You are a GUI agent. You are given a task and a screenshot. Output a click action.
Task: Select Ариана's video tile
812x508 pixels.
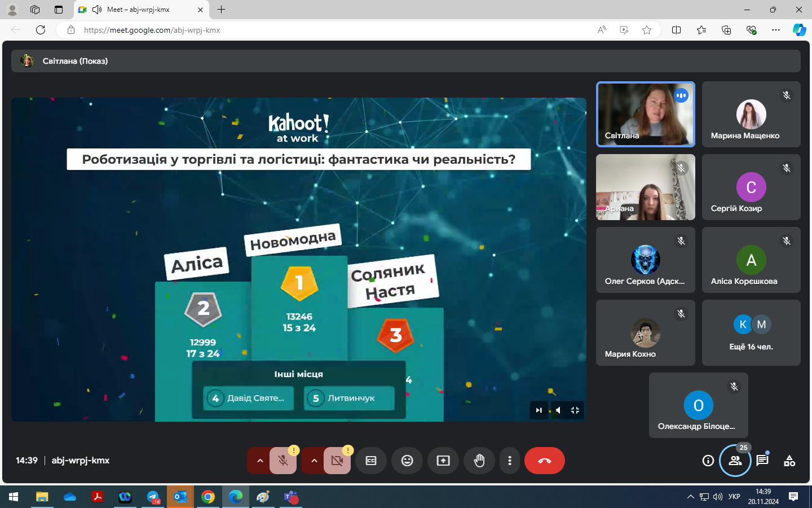pyautogui.click(x=646, y=187)
